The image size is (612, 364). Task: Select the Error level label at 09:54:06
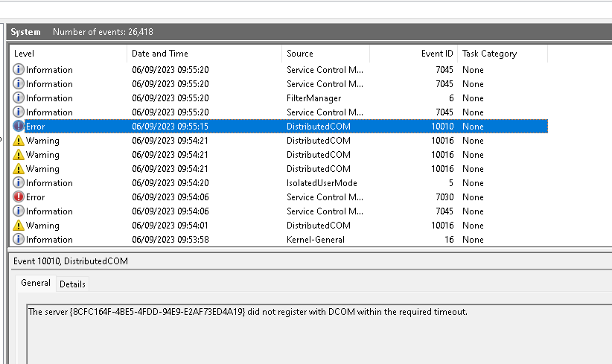(35, 197)
